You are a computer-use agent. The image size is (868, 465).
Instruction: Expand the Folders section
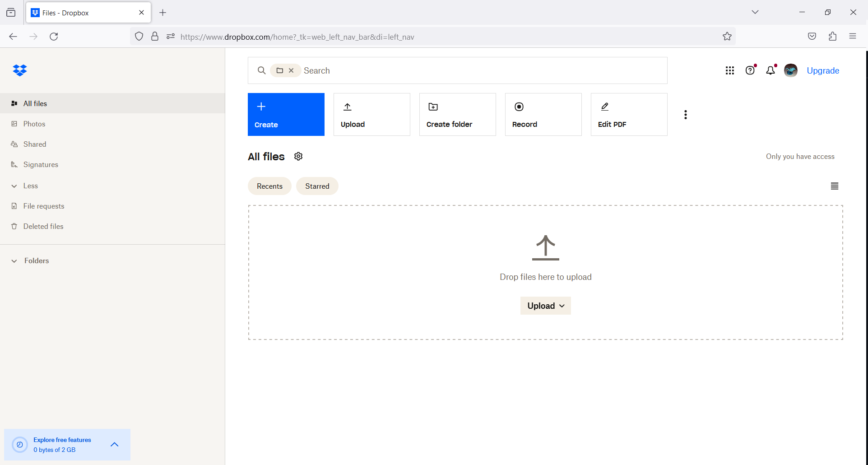pyautogui.click(x=14, y=260)
